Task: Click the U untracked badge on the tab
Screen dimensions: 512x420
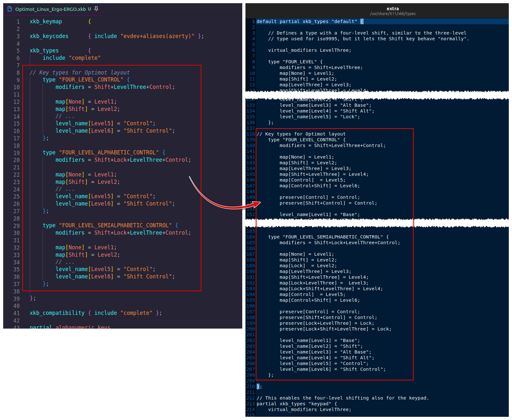Action: 89,9
